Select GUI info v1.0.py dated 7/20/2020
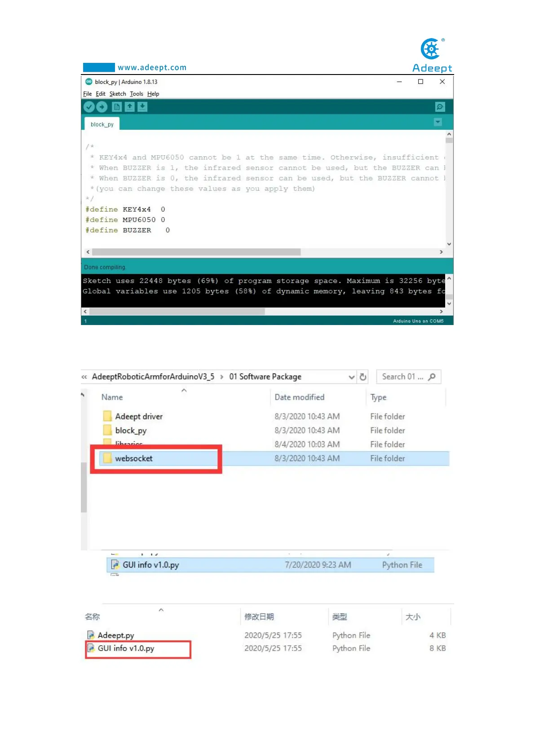This screenshot has width=535, height=756. (270, 565)
